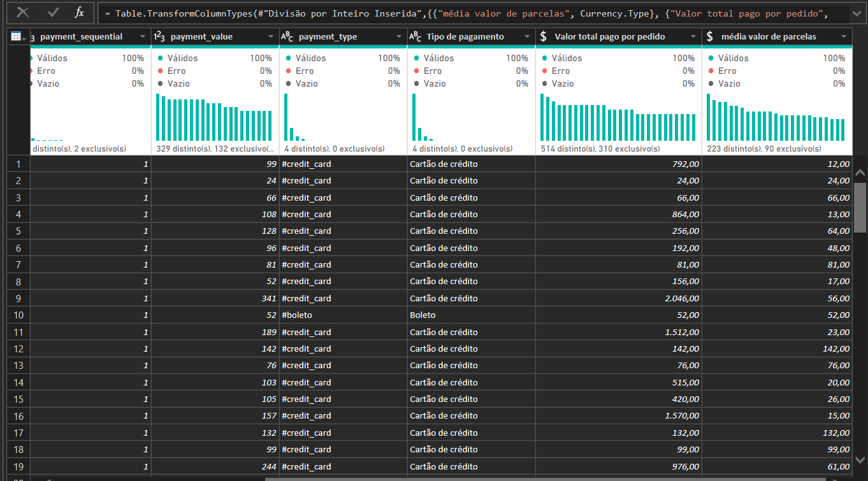
Task: Click the 12,00 cell in média valor de parcelas
Action: (x=777, y=164)
